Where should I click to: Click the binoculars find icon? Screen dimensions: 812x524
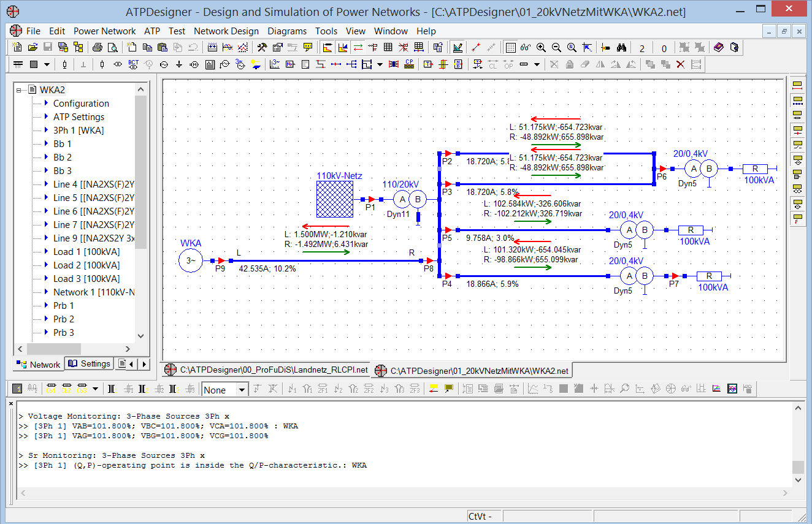click(x=621, y=48)
